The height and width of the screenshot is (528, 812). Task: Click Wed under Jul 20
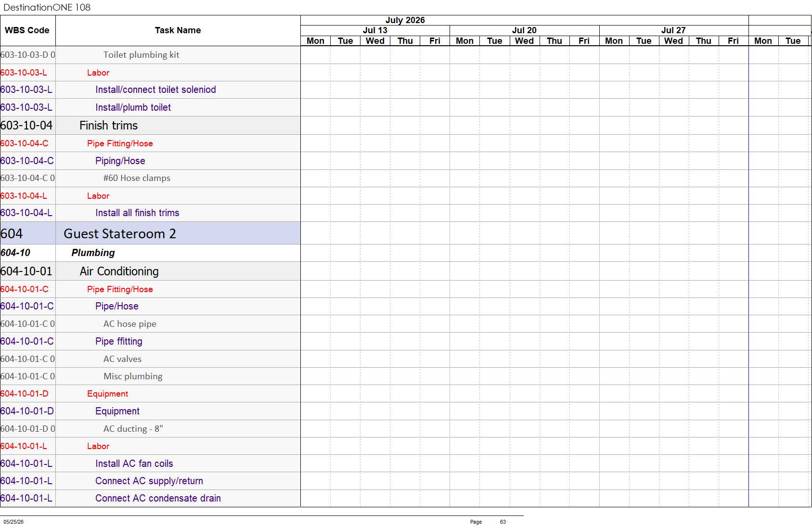click(x=524, y=41)
